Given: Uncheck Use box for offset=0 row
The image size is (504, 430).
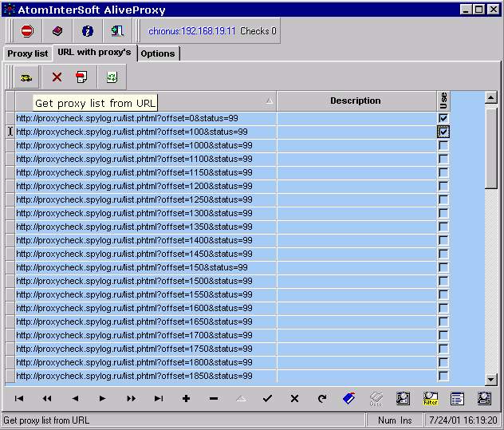Looking at the screenshot, I should [x=443, y=118].
